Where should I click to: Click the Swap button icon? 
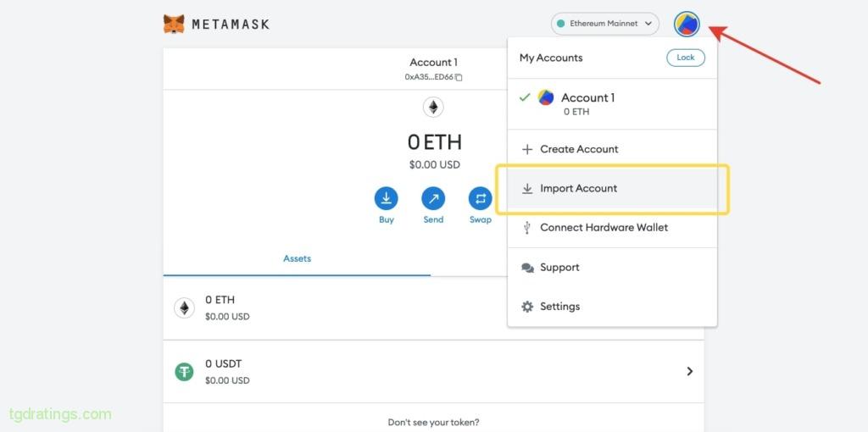coord(480,198)
